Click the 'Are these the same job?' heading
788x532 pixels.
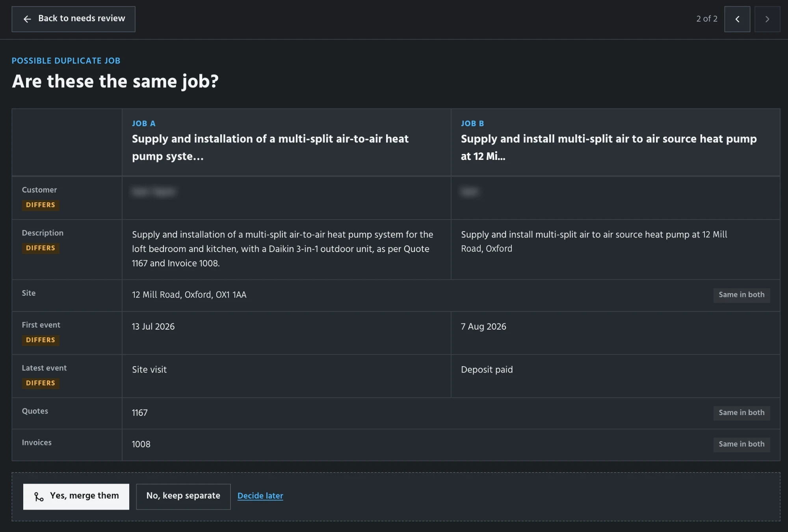[115, 82]
